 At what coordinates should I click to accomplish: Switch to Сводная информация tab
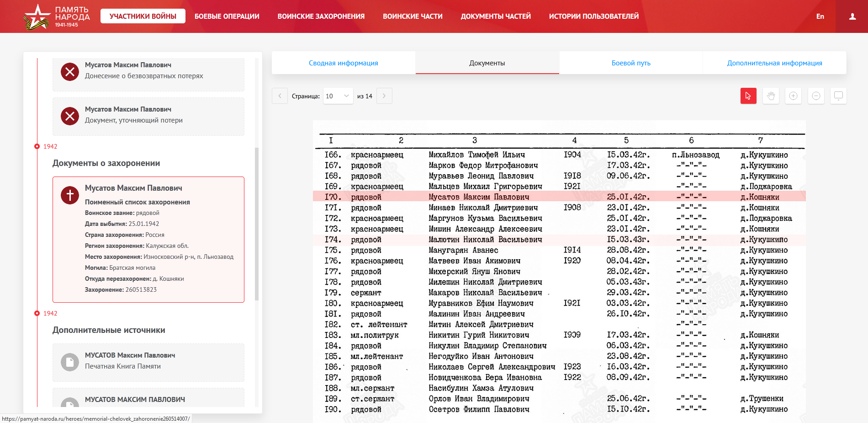pos(343,63)
